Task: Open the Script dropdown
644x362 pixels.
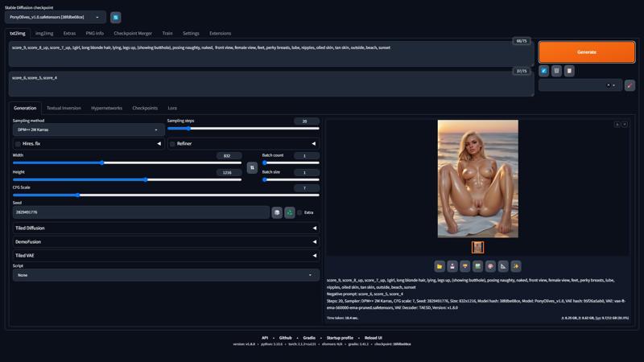Action: point(165,275)
